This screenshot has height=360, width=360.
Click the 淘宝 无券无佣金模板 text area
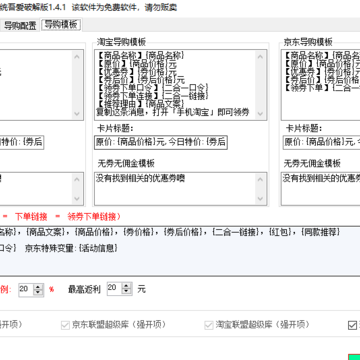[175, 189]
